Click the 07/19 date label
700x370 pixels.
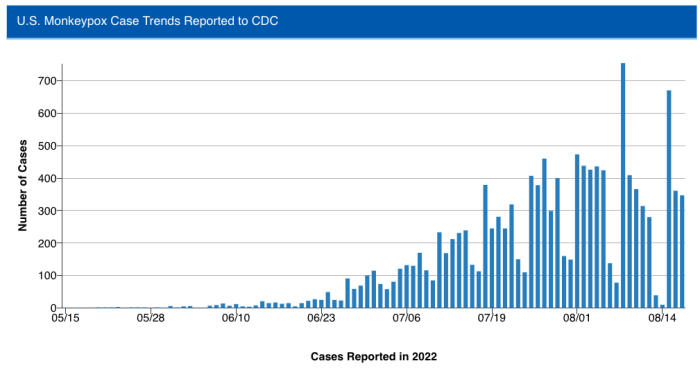click(x=492, y=318)
